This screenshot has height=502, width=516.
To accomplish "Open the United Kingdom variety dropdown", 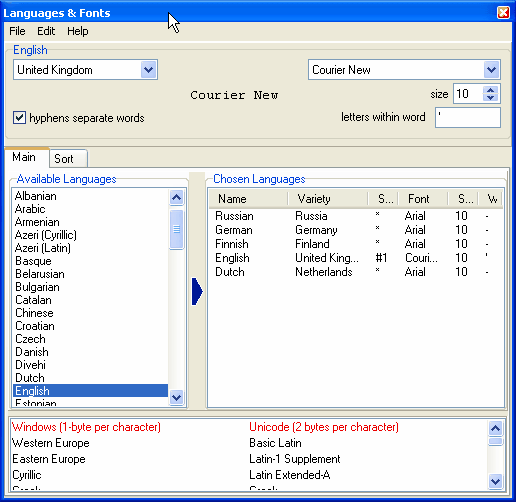I will tap(148, 70).
